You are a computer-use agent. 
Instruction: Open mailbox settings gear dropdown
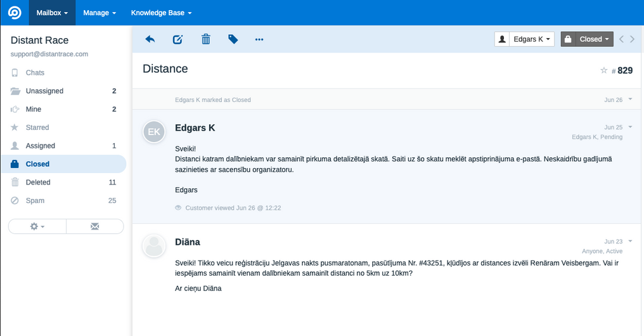tap(37, 226)
